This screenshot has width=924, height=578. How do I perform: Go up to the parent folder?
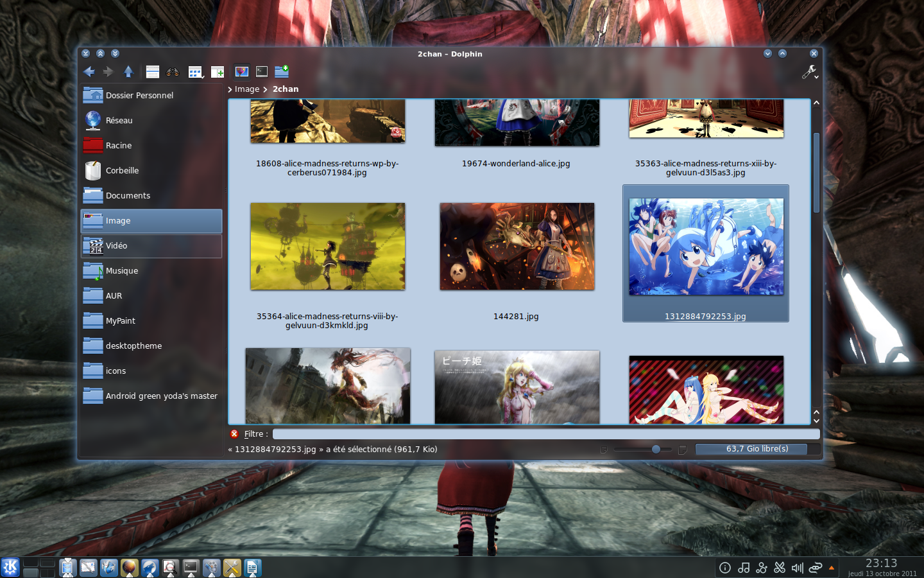(128, 72)
